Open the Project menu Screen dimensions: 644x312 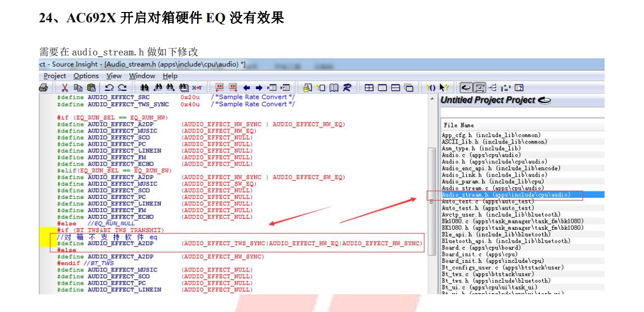click(x=55, y=76)
